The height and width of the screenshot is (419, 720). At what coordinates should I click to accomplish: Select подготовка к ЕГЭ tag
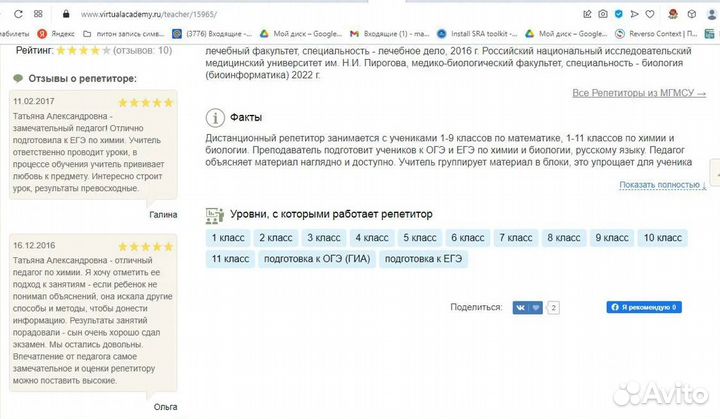[x=423, y=259]
